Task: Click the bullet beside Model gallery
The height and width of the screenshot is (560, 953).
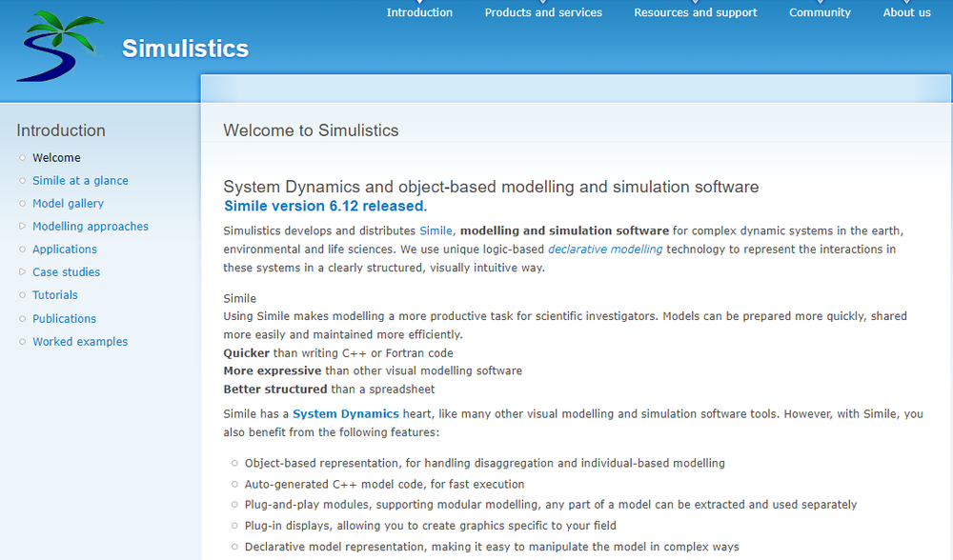Action: 23,204
